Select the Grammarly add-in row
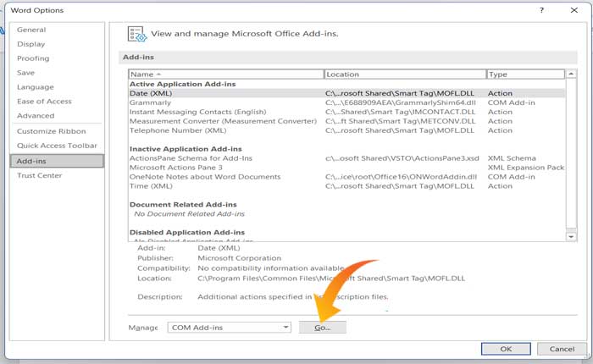This screenshot has width=593, height=364. point(150,102)
